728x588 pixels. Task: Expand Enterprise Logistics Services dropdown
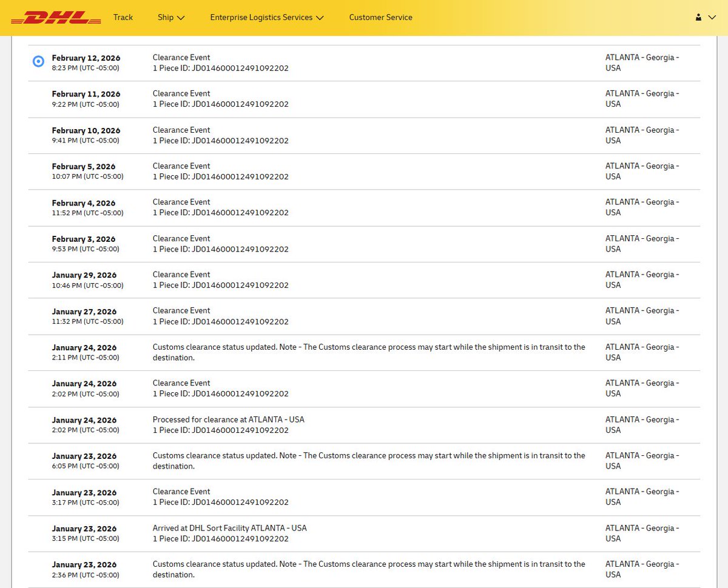267,18
